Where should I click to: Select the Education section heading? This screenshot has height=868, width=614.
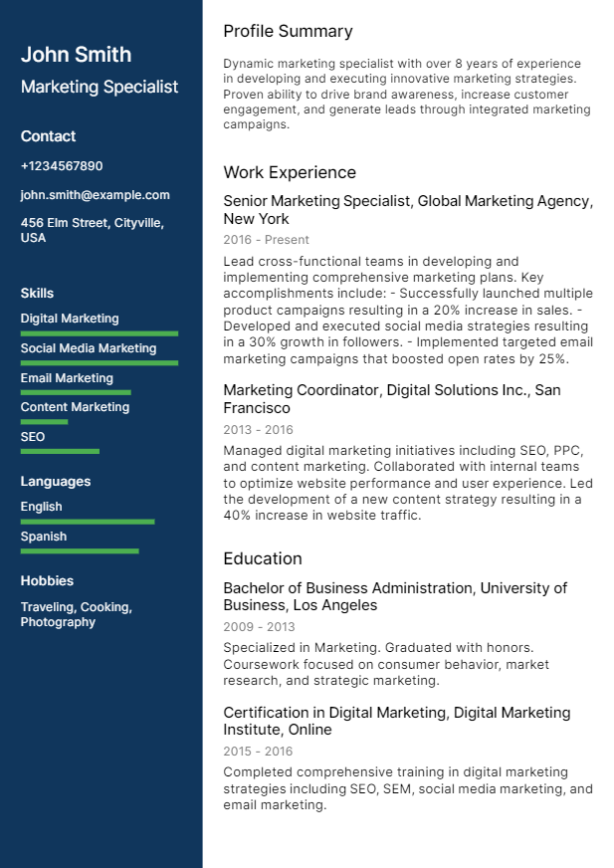click(263, 558)
